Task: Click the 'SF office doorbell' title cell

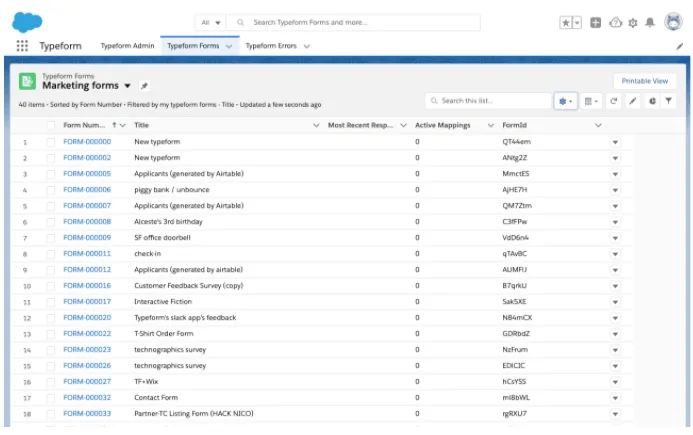Action: click(x=162, y=238)
